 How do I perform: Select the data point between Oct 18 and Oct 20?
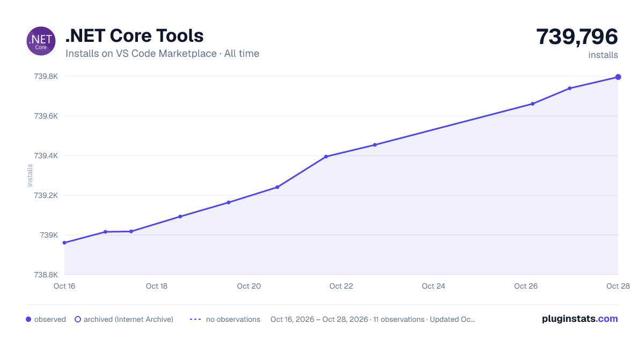(x=228, y=202)
